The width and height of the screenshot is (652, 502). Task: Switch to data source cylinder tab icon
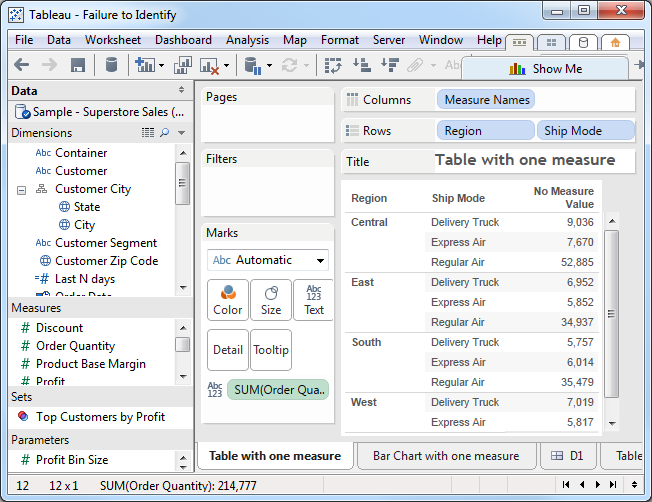tap(583, 42)
